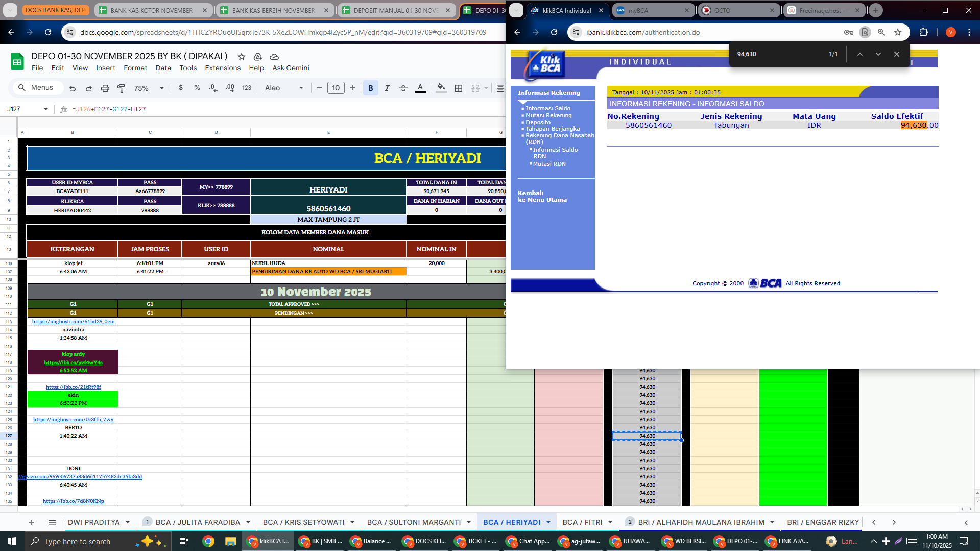
Task: Go to next find result in KlikBCA window
Action: tap(878, 54)
